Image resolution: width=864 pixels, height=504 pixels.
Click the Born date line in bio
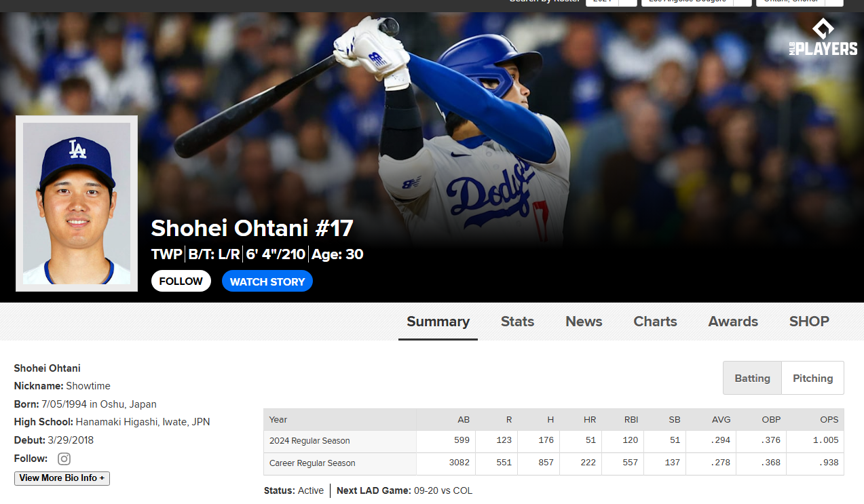coord(86,404)
